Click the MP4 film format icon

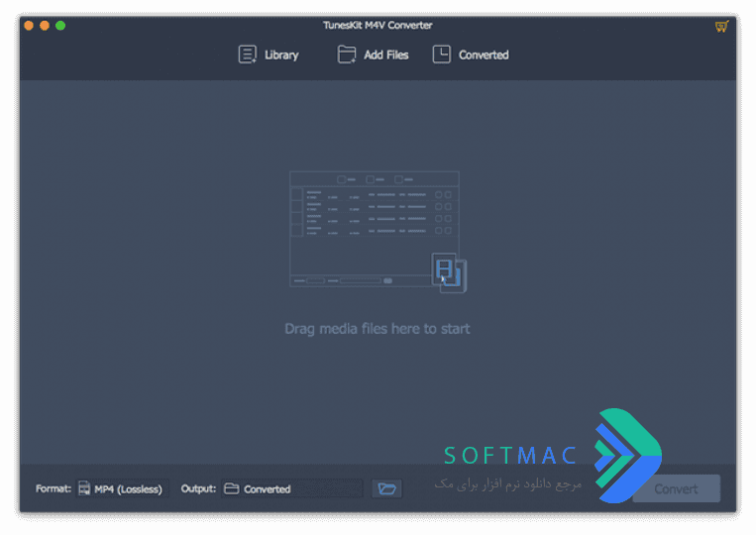[x=84, y=488]
